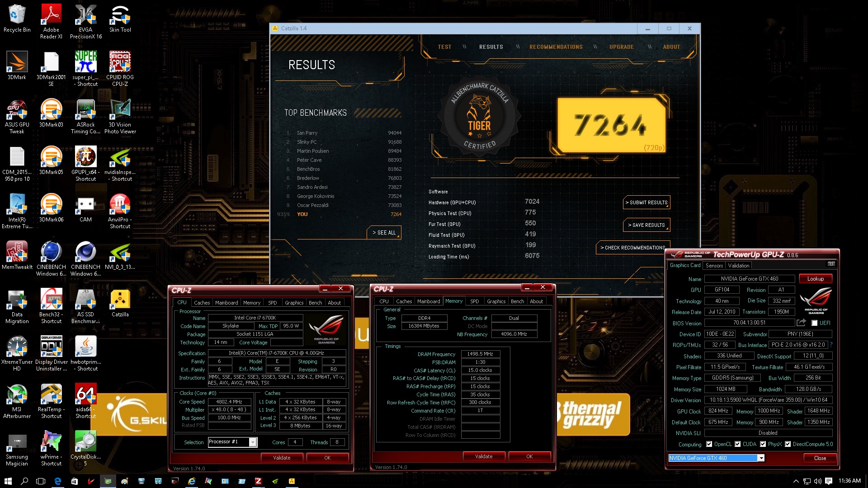Launch CrystalDiskMark 5 desktop icon
868x488 pixels.
(85, 449)
